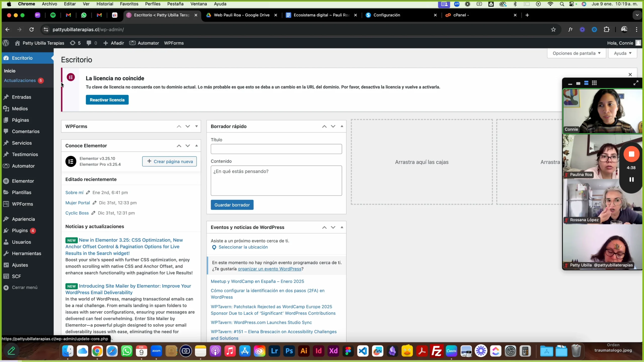Click into the Contenido text area
This screenshot has width=644, height=362.
(x=276, y=180)
